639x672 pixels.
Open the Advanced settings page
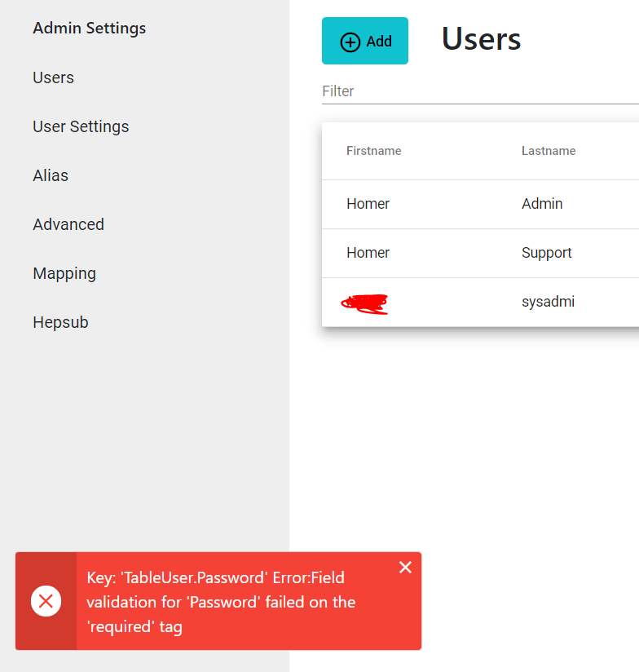click(68, 224)
